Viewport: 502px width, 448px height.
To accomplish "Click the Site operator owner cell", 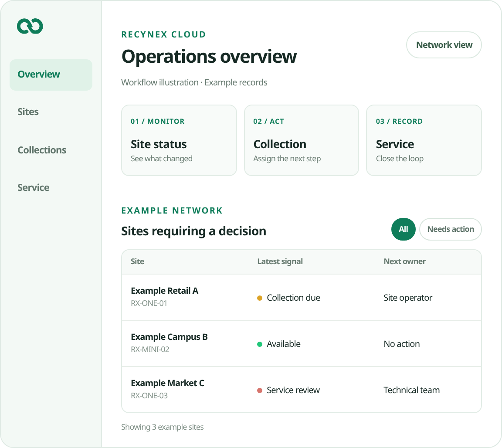I will coord(408,298).
